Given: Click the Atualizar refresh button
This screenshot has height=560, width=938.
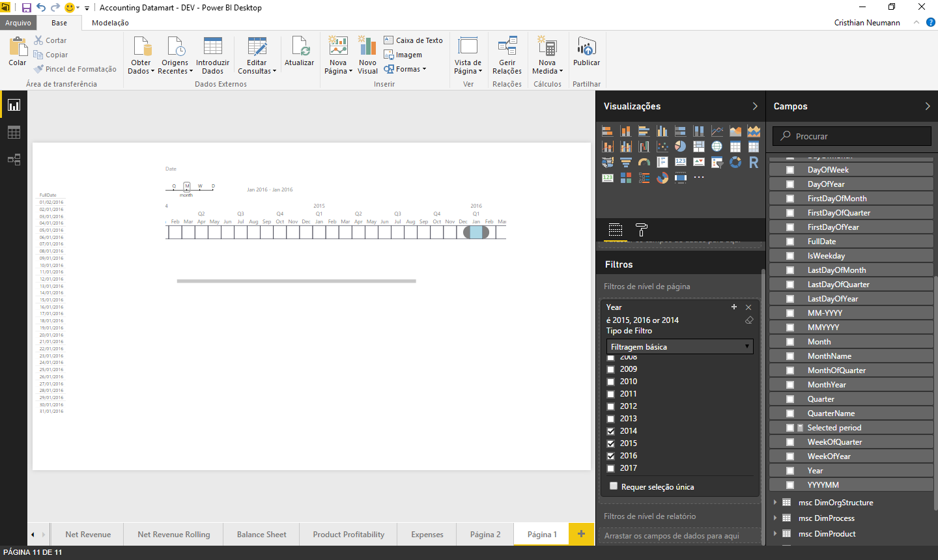Looking at the screenshot, I should (x=300, y=51).
